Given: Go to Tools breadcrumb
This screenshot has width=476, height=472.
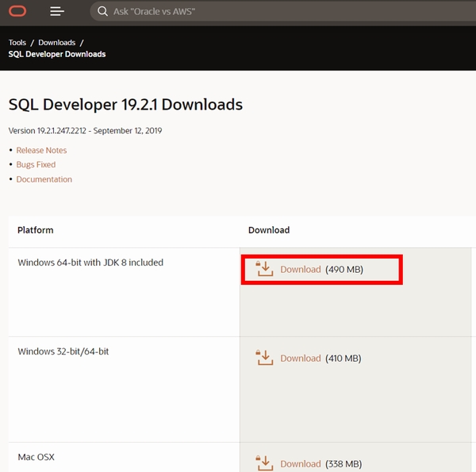Looking at the screenshot, I should point(17,43).
